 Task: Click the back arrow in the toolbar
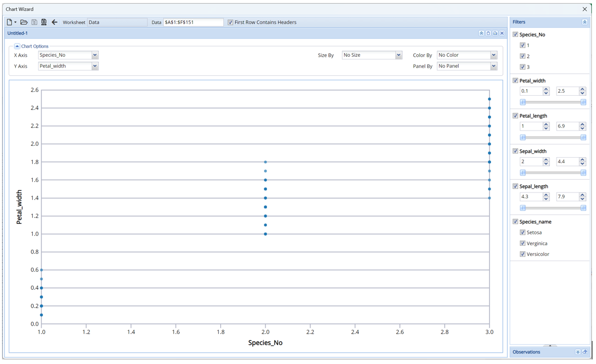point(54,22)
